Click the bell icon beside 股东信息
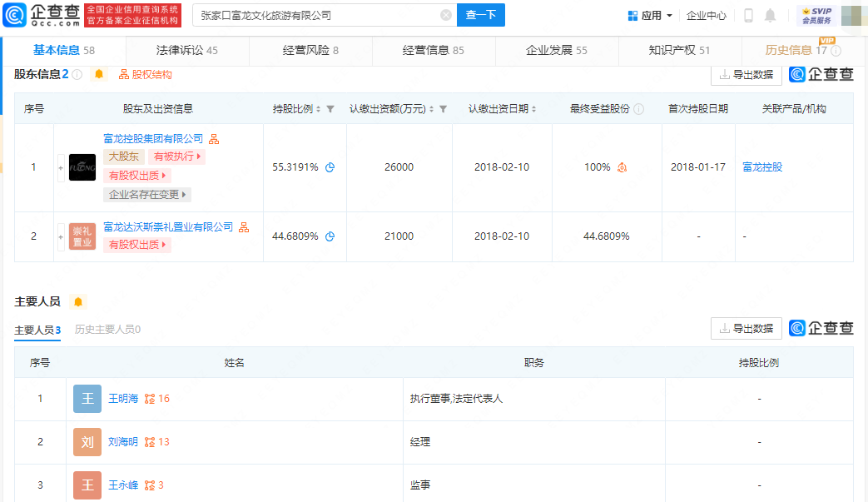 point(99,74)
